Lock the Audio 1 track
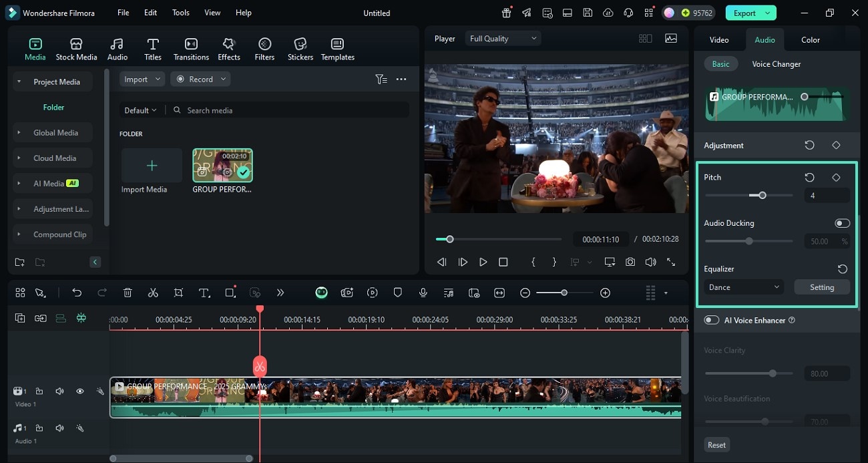 click(39, 428)
